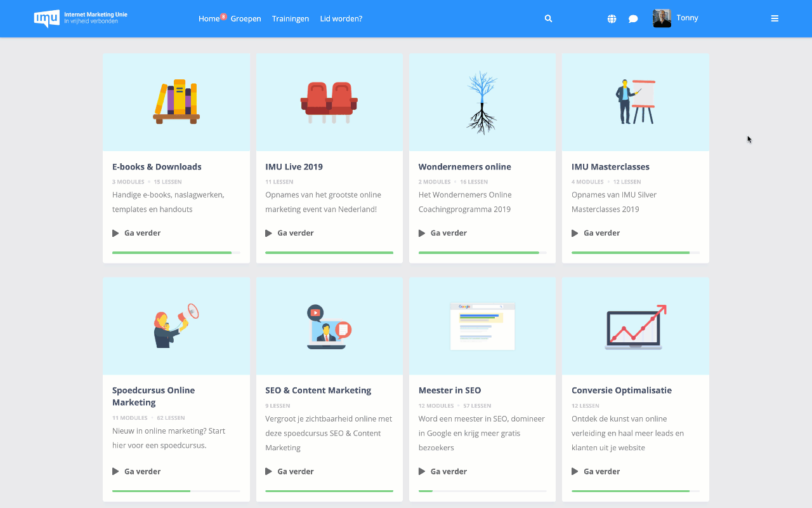Open Groepen in the navigation bar
Viewport: 812px width, 508px height.
click(x=246, y=18)
